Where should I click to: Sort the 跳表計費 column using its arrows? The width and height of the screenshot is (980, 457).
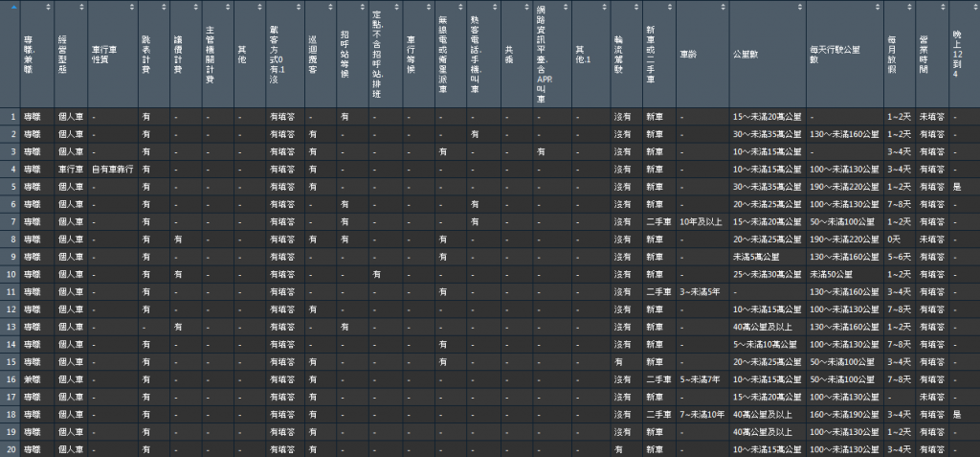pyautogui.click(x=164, y=8)
